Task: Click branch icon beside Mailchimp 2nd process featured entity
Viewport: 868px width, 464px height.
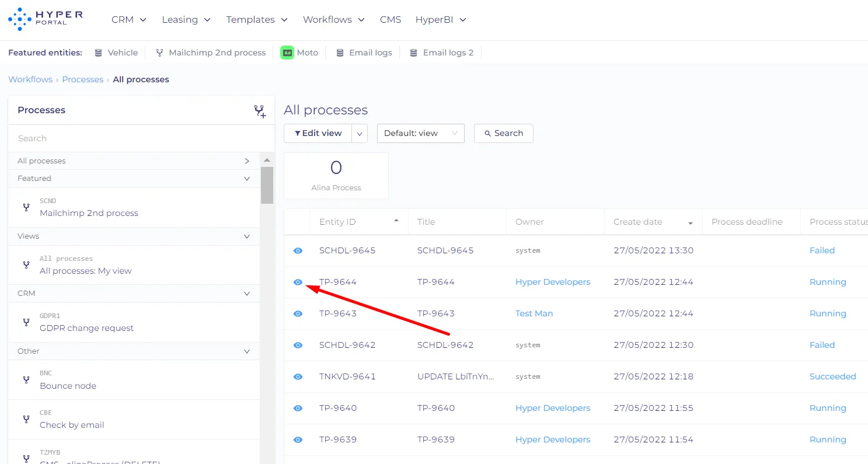Action: [x=159, y=53]
